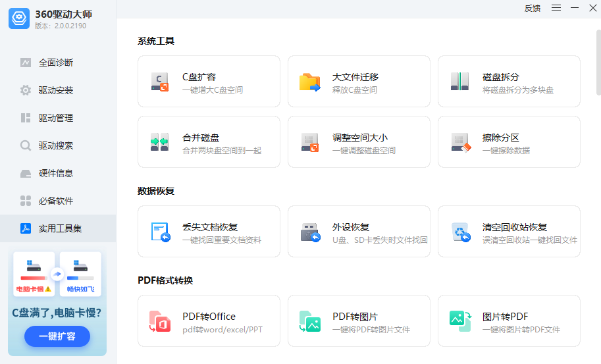Click the 一键将图片转PDF文件 description
Viewport: 601px width, 364px height.
pyautogui.click(x=521, y=330)
